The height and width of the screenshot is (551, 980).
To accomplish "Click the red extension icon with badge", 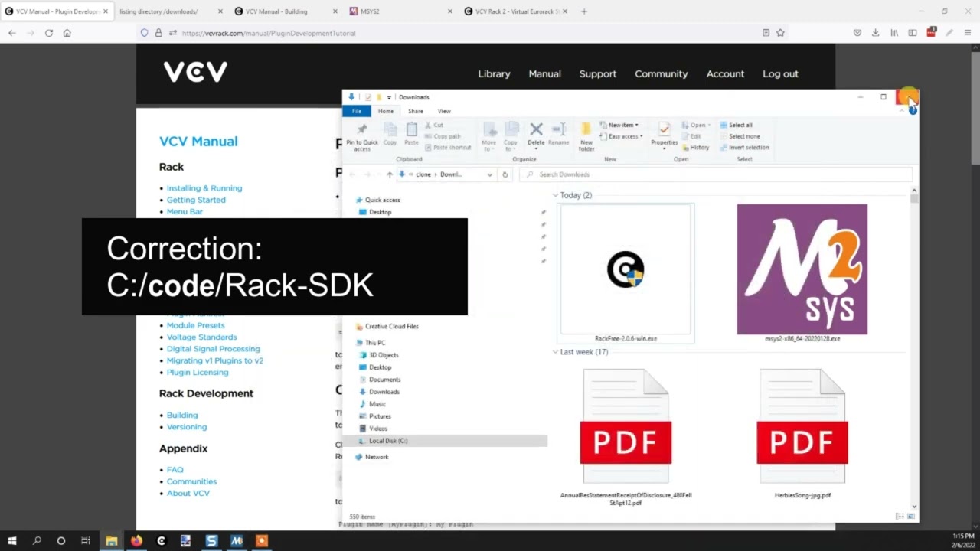I will (x=931, y=32).
